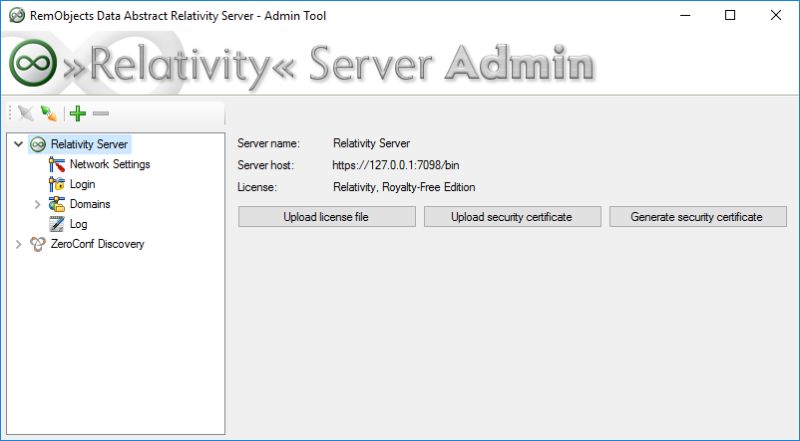800x441 pixels.
Task: Open Network Settings tree item
Action: (x=110, y=164)
